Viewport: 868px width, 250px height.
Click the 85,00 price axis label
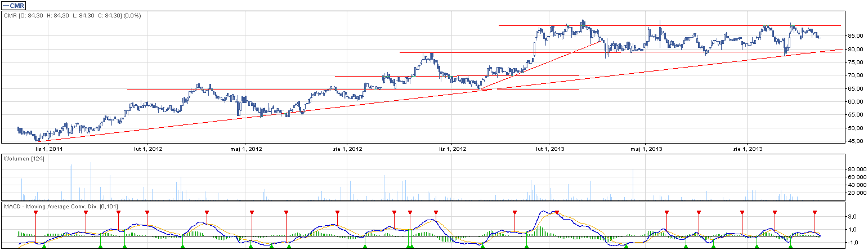point(857,36)
